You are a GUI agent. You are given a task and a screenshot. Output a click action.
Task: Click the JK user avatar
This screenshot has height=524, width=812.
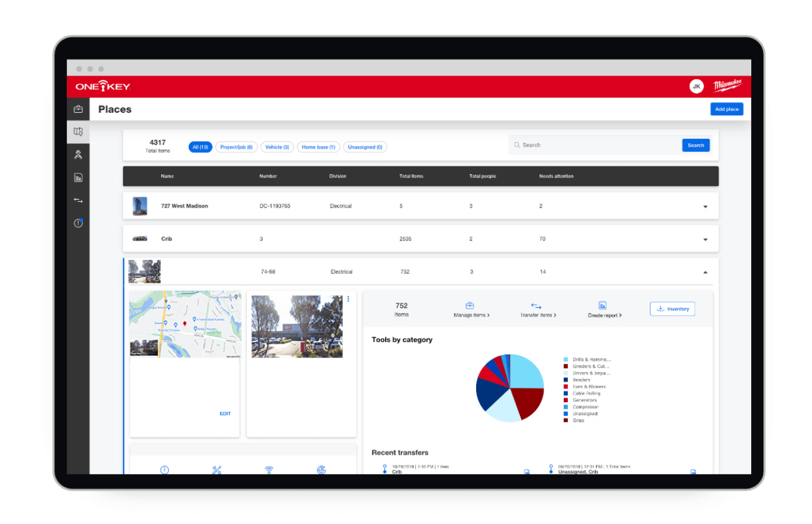click(x=696, y=86)
